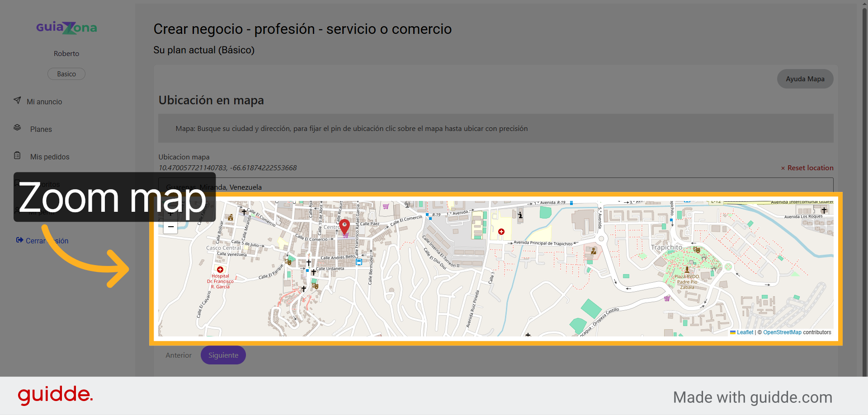
Task: Open Mi anuncio in the sidebar
Action: (x=44, y=102)
